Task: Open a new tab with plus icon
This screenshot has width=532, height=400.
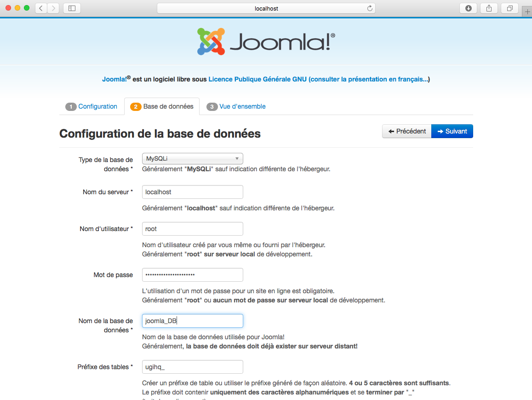Action: (x=527, y=12)
